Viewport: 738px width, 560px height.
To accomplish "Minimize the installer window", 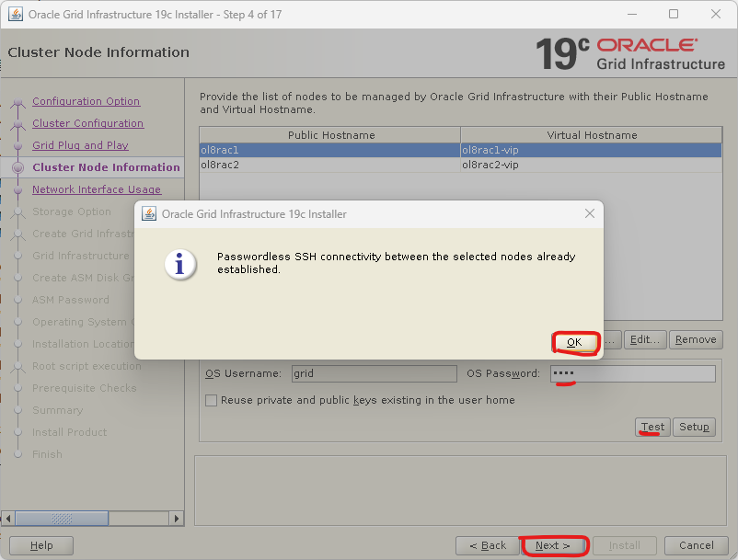I will 632,14.
